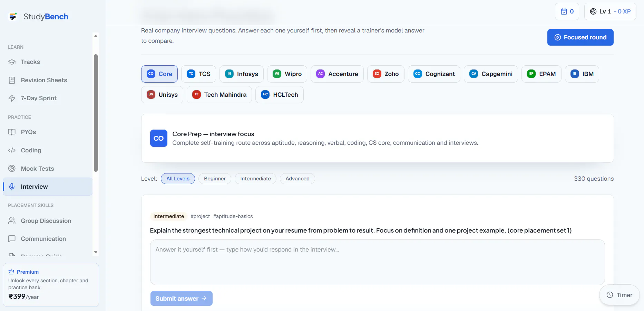Image resolution: width=644 pixels, height=311 pixels.
Task: Click the HC badge on HCLTech chip
Action: point(265,95)
